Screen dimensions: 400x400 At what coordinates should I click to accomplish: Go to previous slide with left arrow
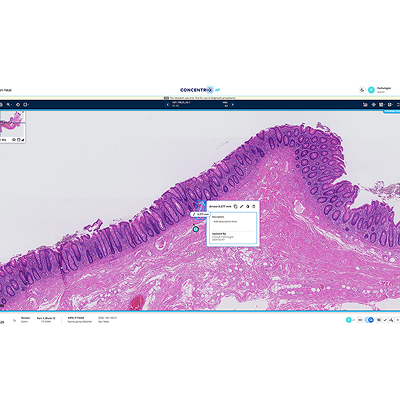(167, 104)
